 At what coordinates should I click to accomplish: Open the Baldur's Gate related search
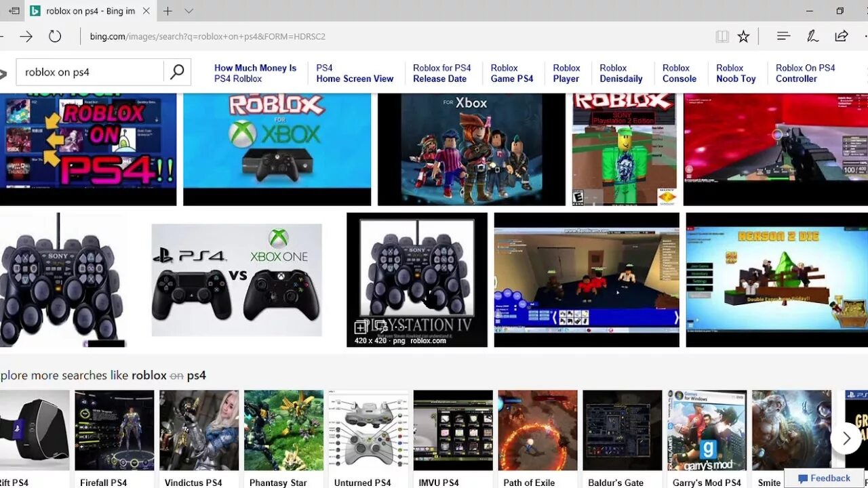pos(623,439)
